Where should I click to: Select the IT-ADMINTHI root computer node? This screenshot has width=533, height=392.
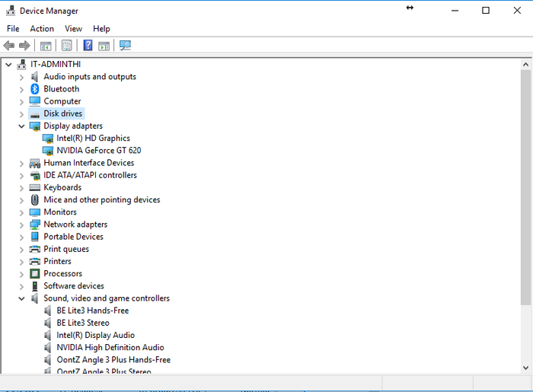(x=56, y=64)
